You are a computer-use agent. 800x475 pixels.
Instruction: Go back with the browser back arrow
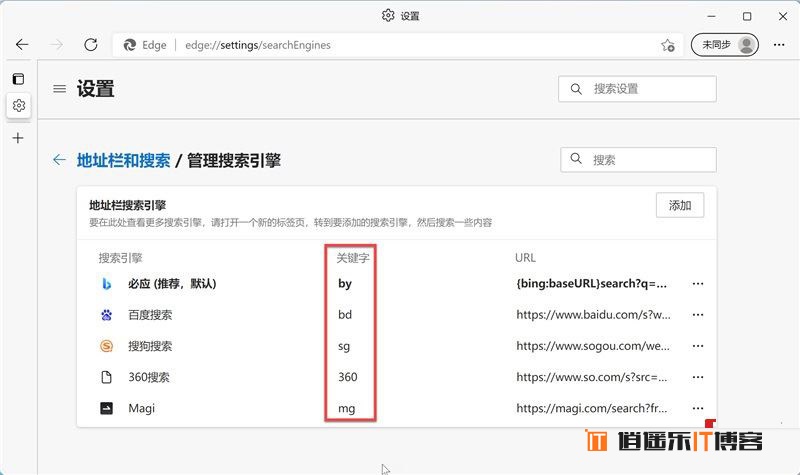coord(22,45)
